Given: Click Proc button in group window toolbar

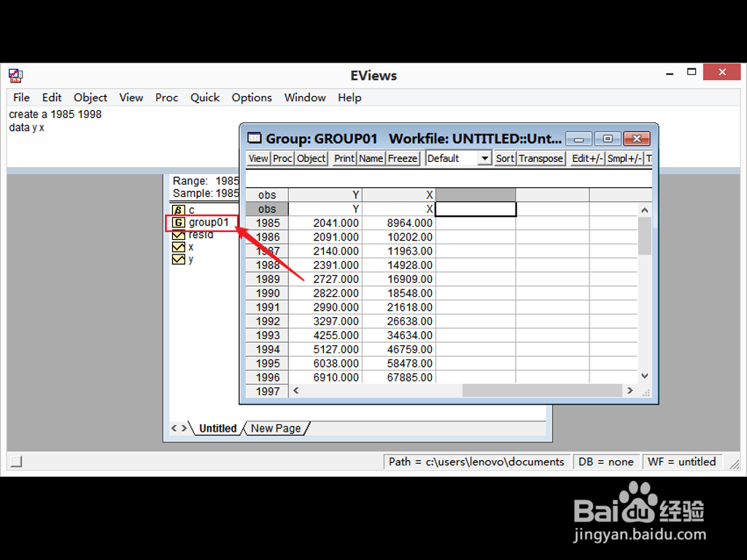Looking at the screenshot, I should click(x=282, y=158).
